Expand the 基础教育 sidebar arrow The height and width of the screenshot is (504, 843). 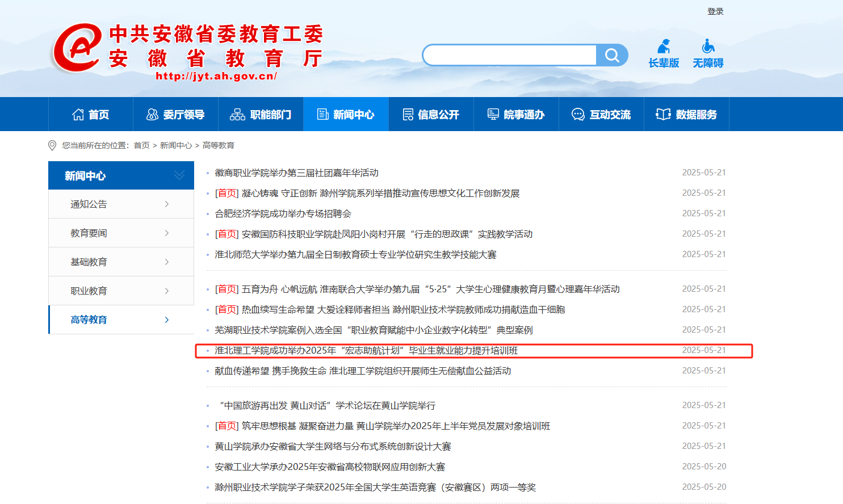[167, 262]
